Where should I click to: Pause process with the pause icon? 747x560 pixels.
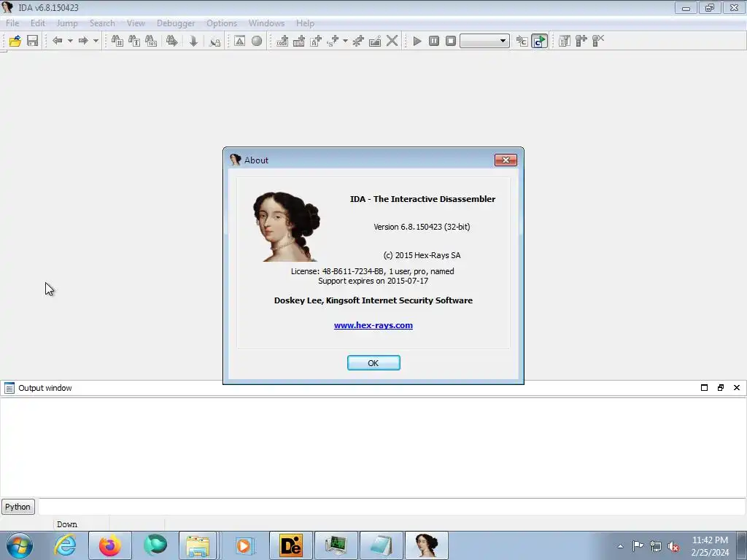tap(434, 41)
